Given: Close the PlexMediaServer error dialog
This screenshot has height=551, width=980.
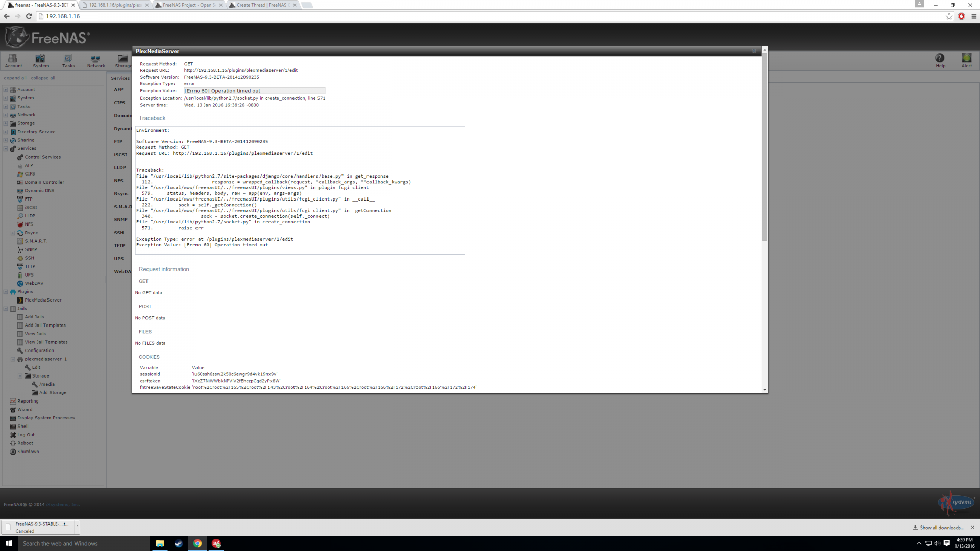Looking at the screenshot, I should coord(754,51).
